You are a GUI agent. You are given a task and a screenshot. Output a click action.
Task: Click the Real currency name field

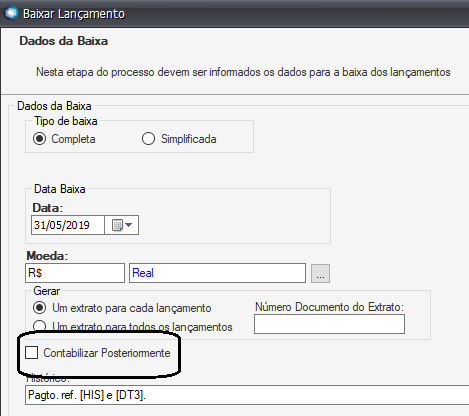[217, 273]
